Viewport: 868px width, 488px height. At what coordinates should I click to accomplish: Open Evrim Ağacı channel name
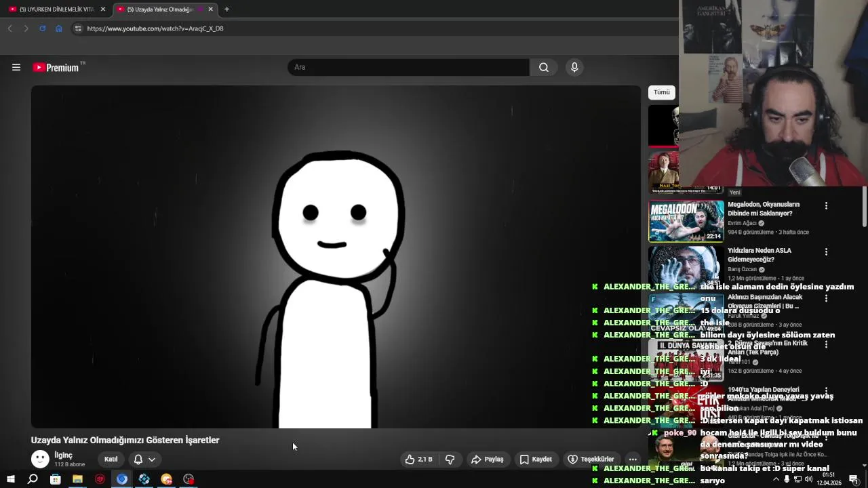743,223
